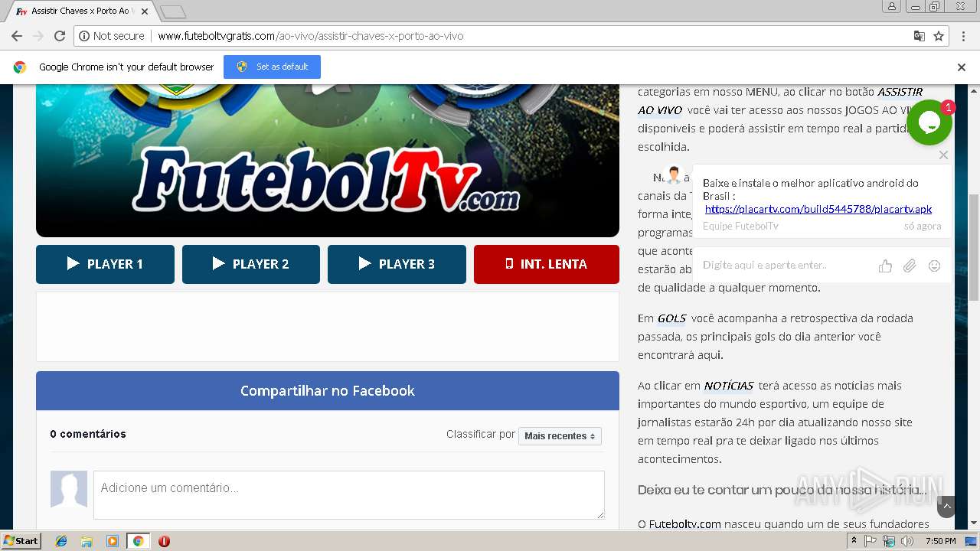Click the taskbar clock 7:50 PM

pyautogui.click(x=941, y=541)
